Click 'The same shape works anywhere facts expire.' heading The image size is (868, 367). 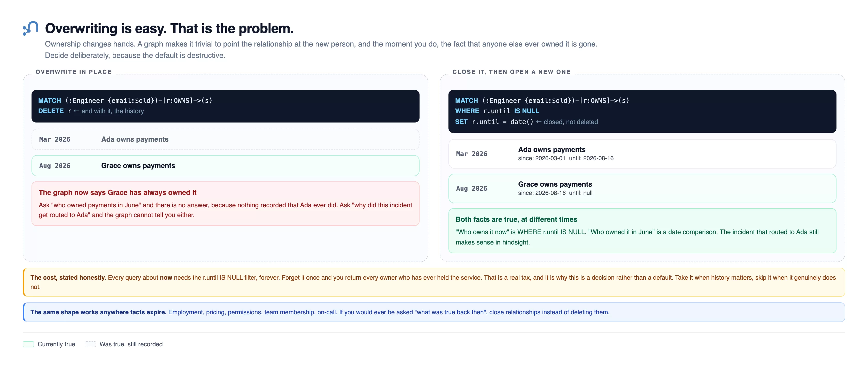[98, 312]
